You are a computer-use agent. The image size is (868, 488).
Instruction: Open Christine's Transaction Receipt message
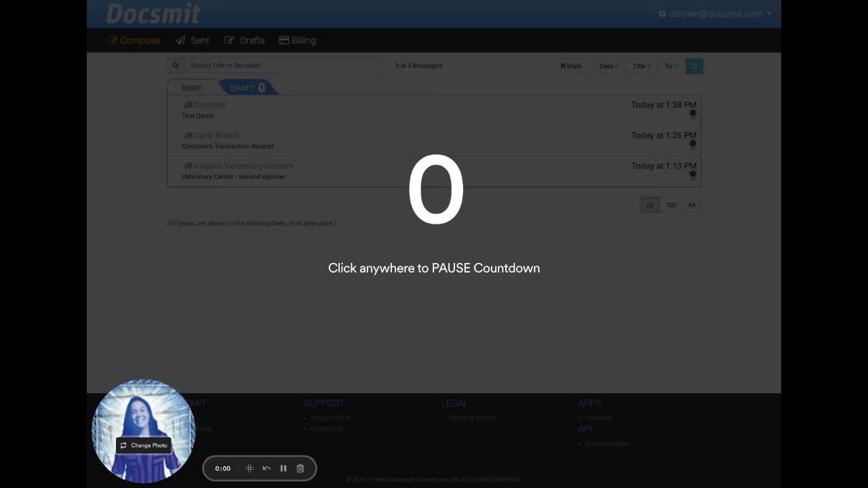pos(434,140)
